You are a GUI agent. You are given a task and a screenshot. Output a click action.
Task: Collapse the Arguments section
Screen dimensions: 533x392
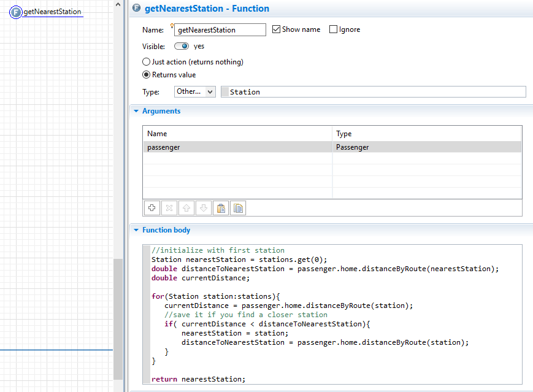pyautogui.click(x=136, y=111)
